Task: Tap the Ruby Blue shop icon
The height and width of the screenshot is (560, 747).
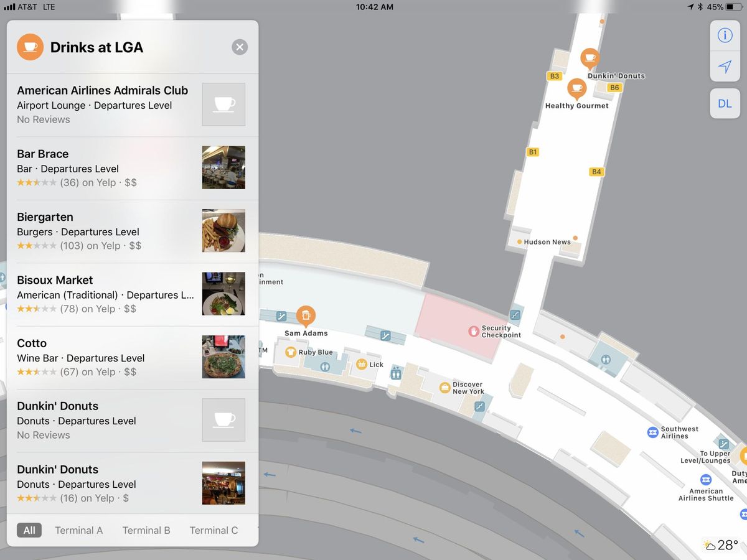Action: tap(290, 352)
